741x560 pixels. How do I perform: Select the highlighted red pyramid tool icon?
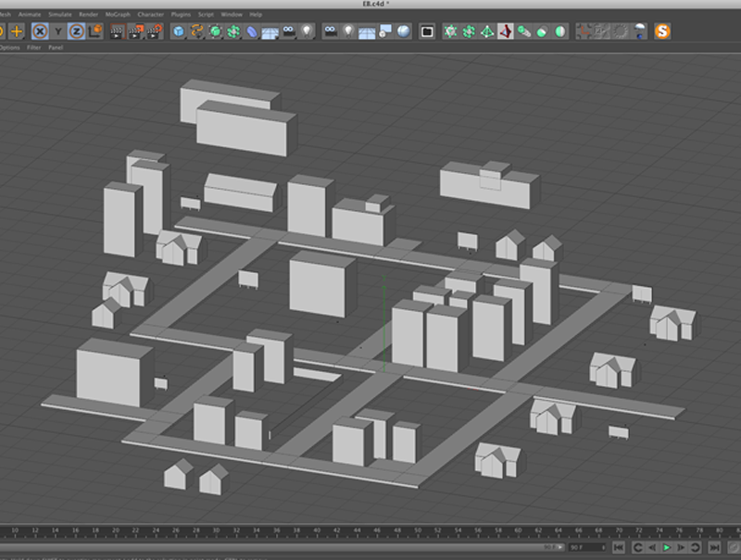506,31
